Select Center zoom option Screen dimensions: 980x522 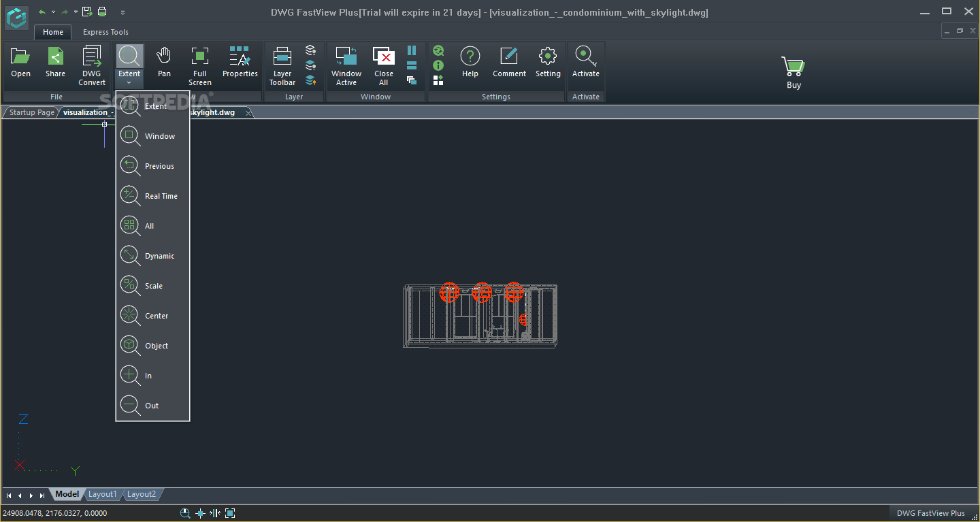coord(152,316)
